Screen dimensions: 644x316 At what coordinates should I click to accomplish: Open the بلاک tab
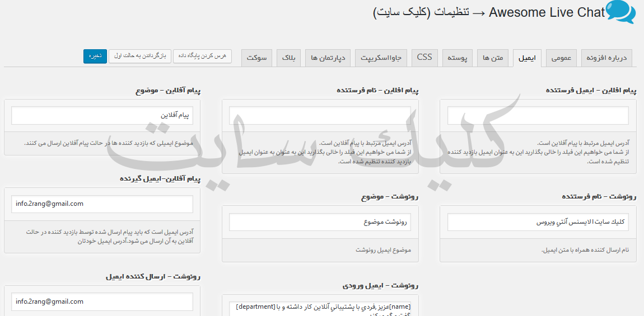pos(288,58)
